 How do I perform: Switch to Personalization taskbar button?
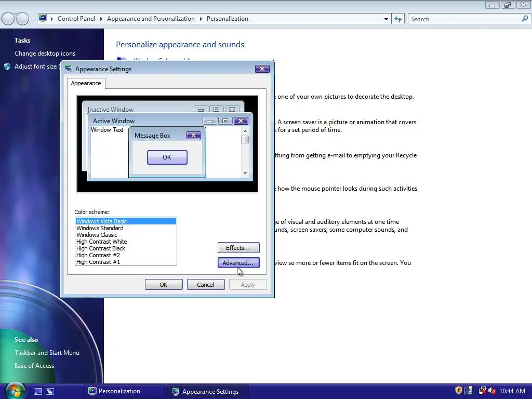click(125, 391)
